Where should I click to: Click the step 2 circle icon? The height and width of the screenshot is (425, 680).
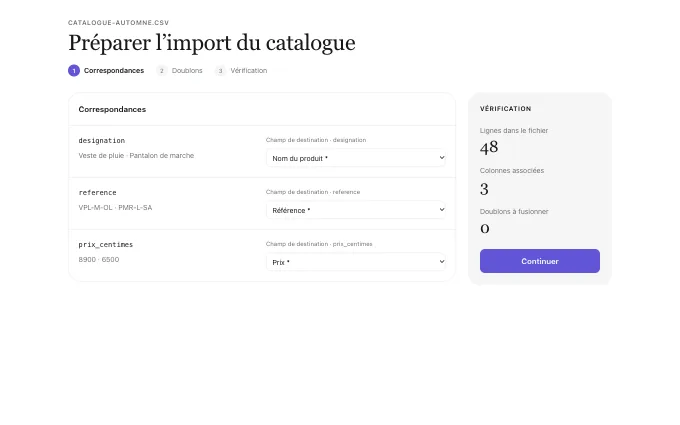[162, 70]
